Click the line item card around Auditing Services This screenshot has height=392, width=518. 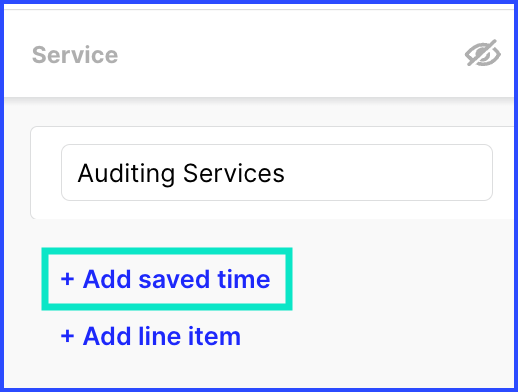pyautogui.click(x=272, y=173)
